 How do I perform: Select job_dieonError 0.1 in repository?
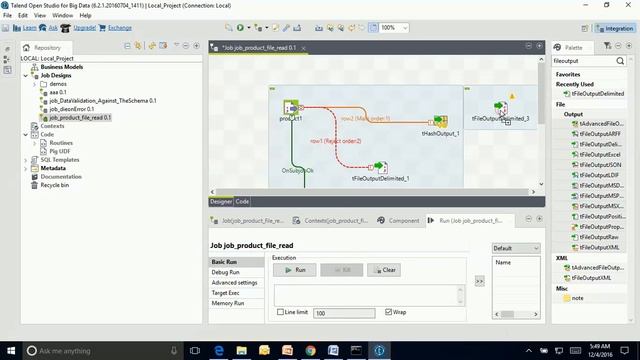click(x=67, y=109)
